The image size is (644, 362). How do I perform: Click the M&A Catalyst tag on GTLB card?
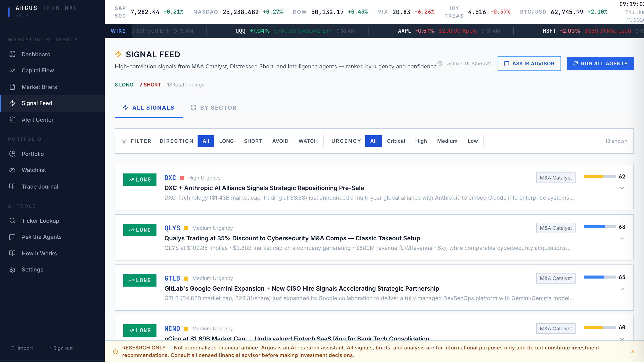click(556, 278)
